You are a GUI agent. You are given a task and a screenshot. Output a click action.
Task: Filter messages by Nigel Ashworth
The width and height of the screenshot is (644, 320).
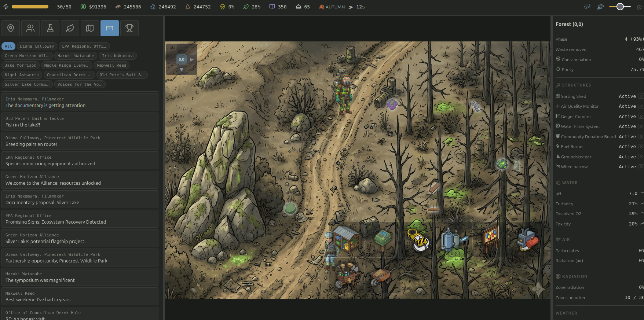click(22, 75)
